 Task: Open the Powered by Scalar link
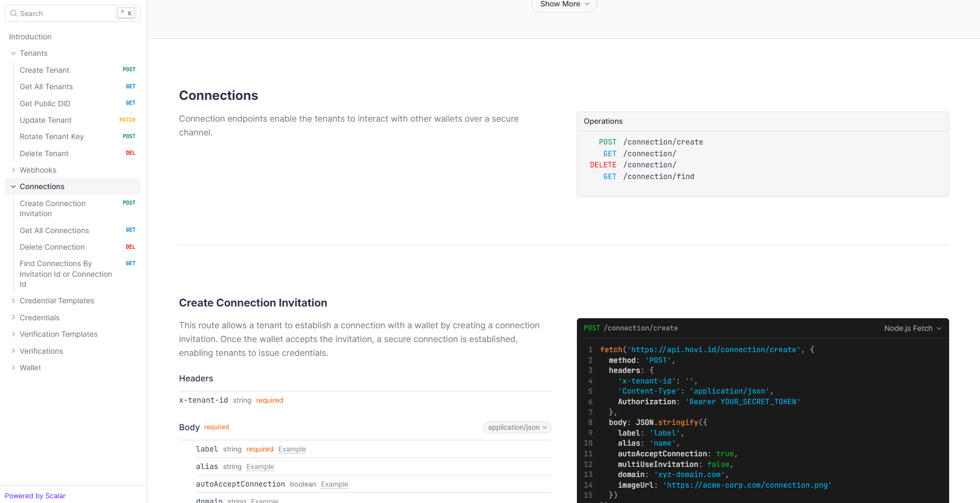[35, 496]
